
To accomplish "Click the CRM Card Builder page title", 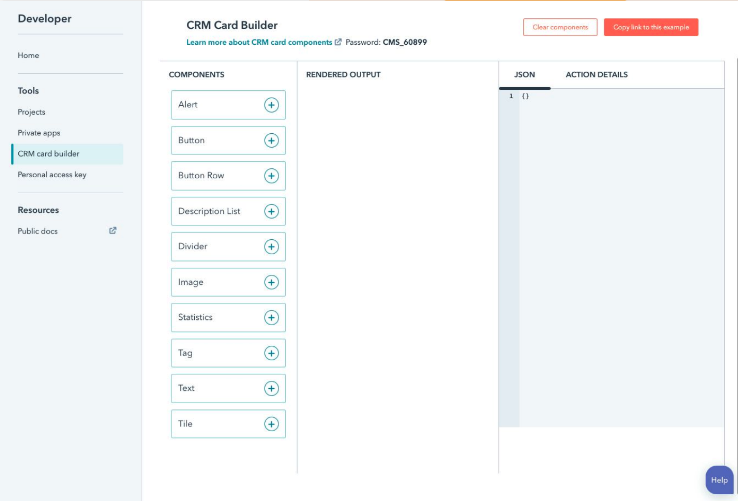I will click(x=232, y=25).
